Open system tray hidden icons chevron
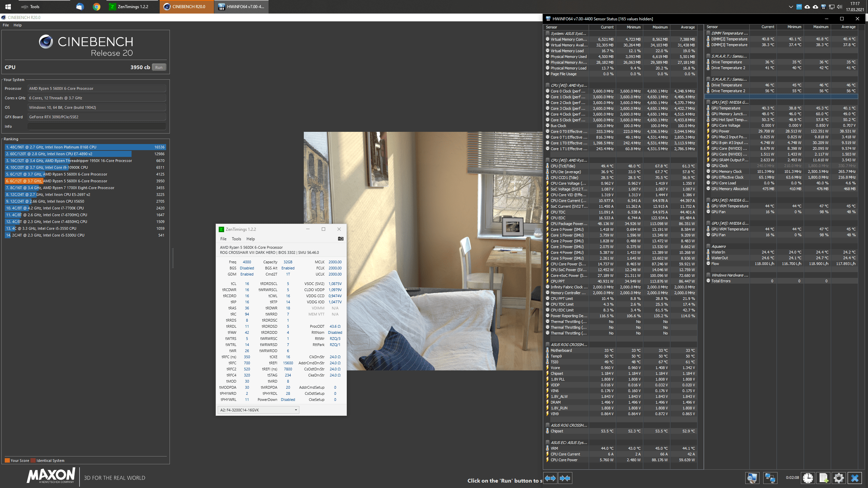868x488 pixels. pos(791,7)
